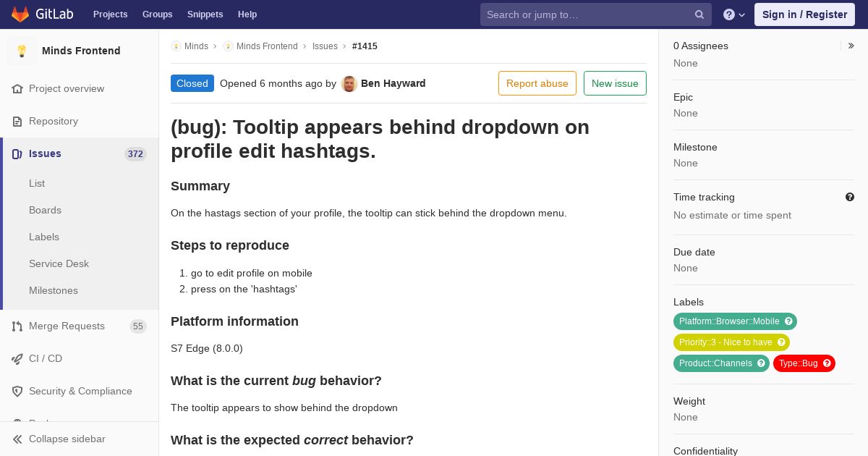
Task: Select List under Issues
Action: (37, 183)
